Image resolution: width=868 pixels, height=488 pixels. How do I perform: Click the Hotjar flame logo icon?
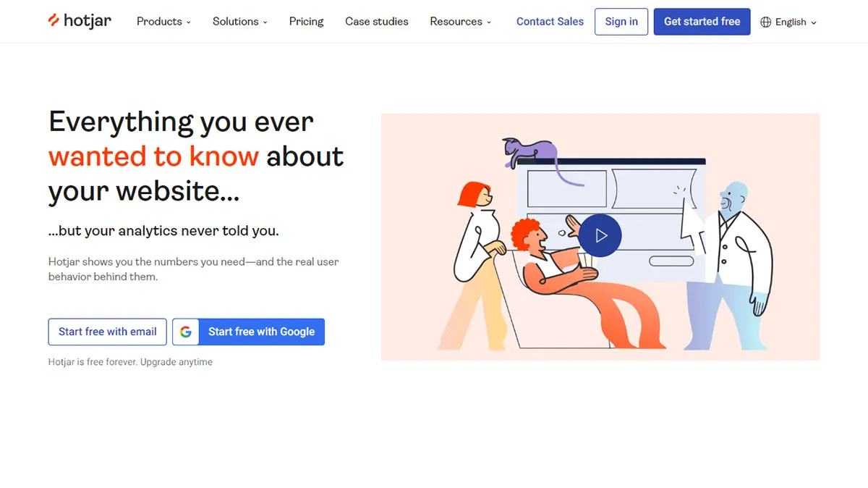coord(54,21)
